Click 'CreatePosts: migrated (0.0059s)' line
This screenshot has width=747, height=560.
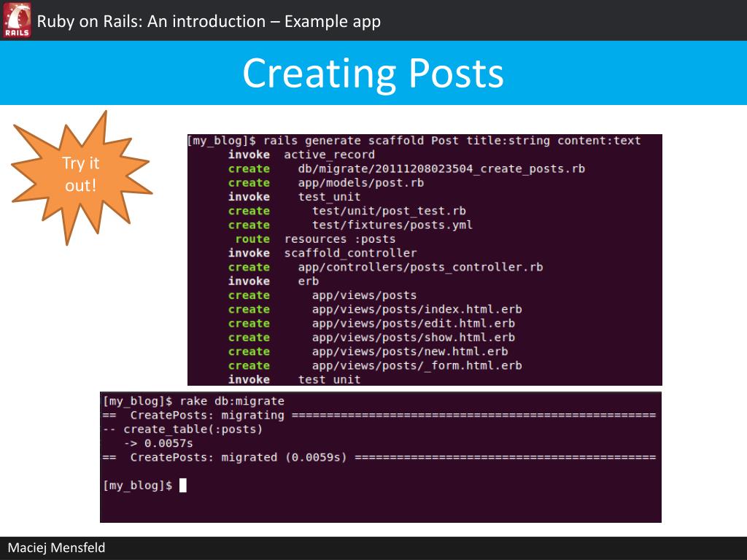pyautogui.click(x=379, y=457)
